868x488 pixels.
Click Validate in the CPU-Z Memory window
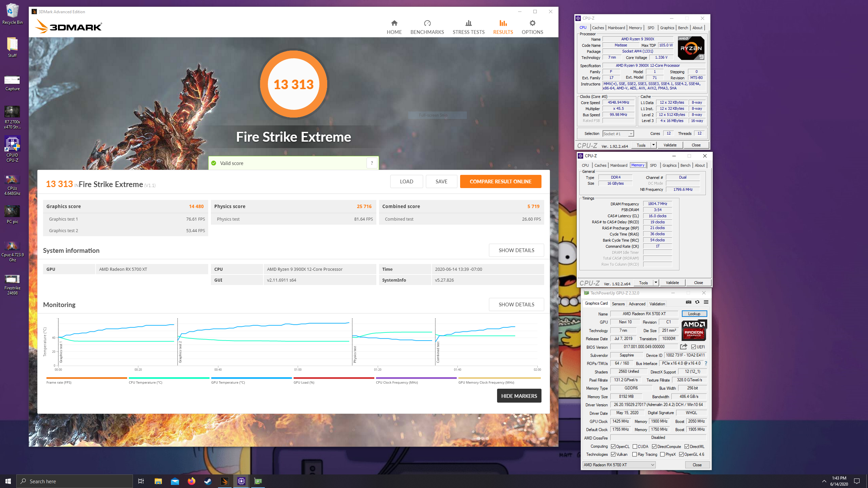(672, 283)
